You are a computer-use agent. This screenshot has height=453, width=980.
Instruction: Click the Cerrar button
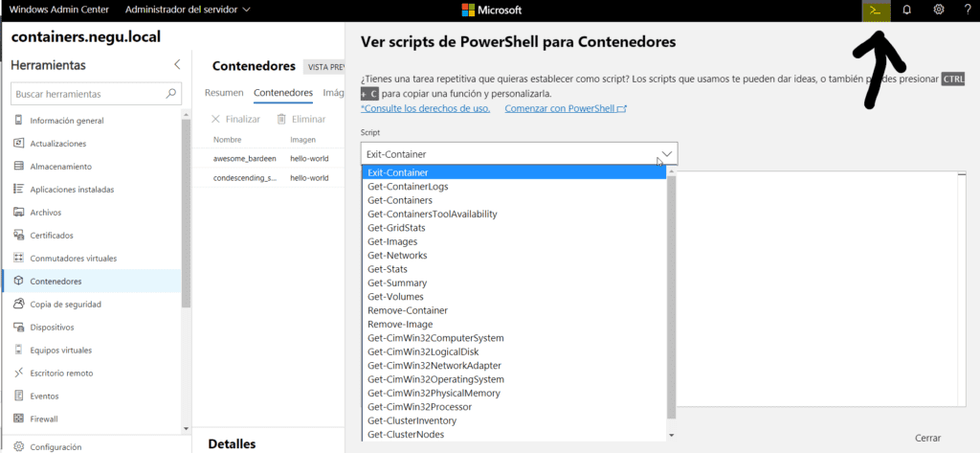(927, 438)
